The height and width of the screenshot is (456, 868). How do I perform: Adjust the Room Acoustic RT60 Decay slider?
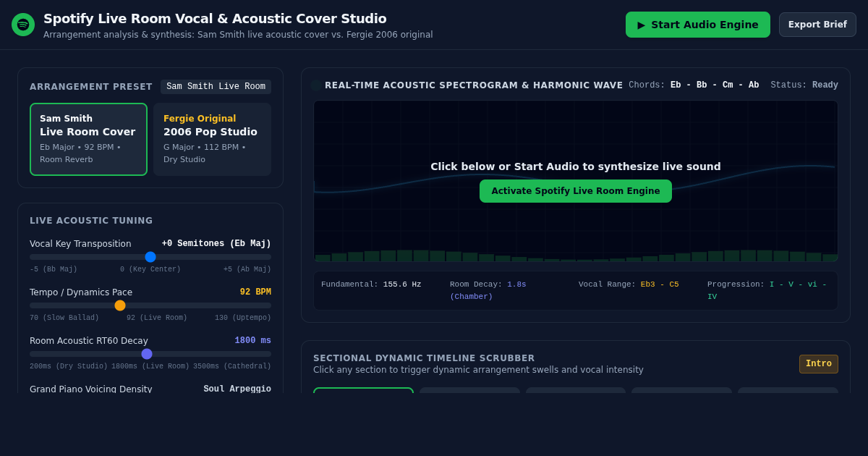pos(150,354)
